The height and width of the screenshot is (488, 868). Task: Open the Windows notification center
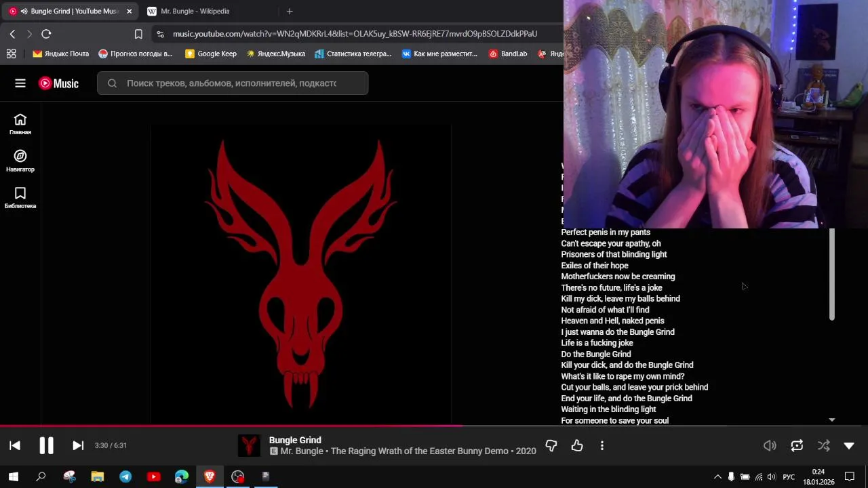click(x=850, y=476)
